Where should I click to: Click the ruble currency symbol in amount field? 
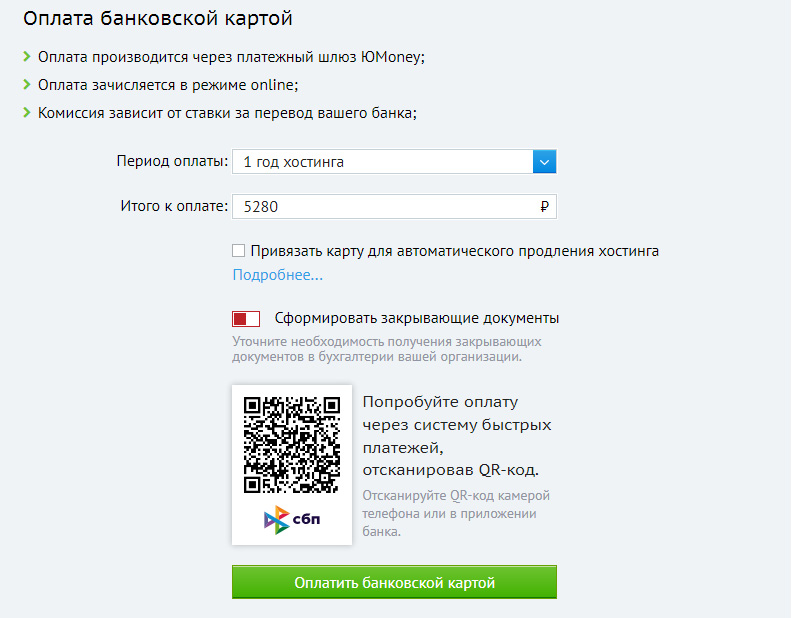click(x=544, y=206)
